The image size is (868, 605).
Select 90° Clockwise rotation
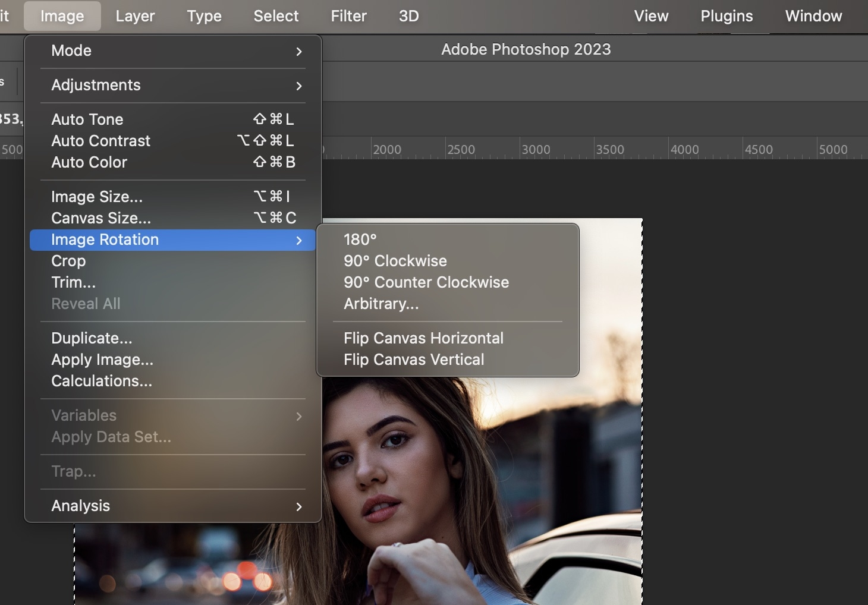click(395, 261)
